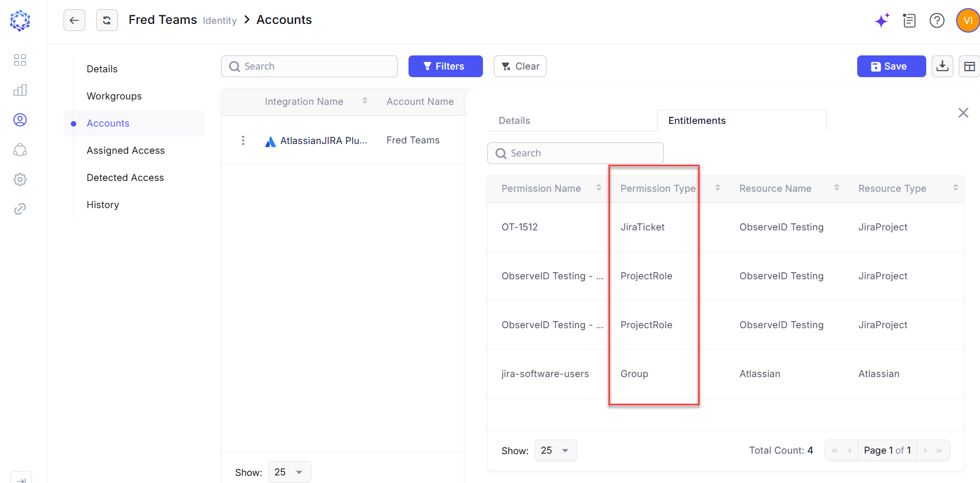The height and width of the screenshot is (483, 980).
Task: Download the accounts list with export icon
Action: pos(943,66)
